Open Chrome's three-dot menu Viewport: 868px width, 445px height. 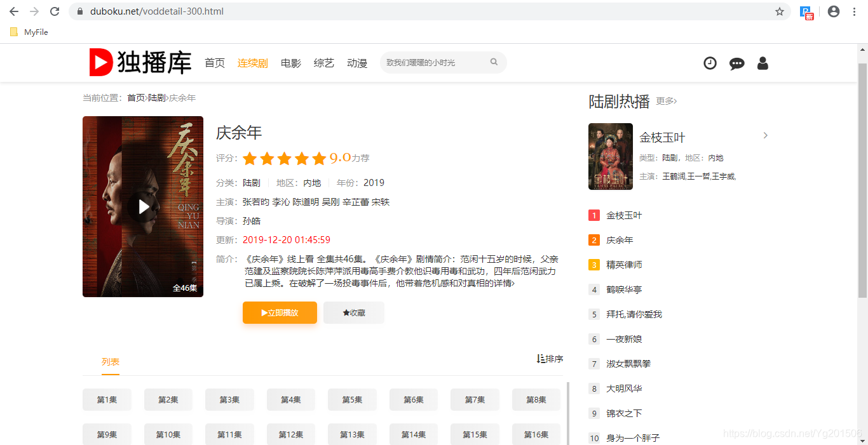[x=855, y=11]
